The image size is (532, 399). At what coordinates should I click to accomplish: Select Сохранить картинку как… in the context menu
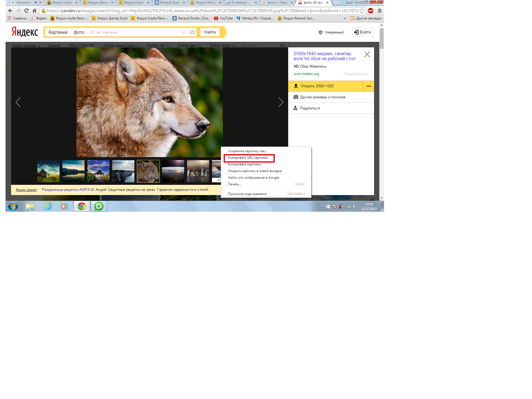(266, 151)
